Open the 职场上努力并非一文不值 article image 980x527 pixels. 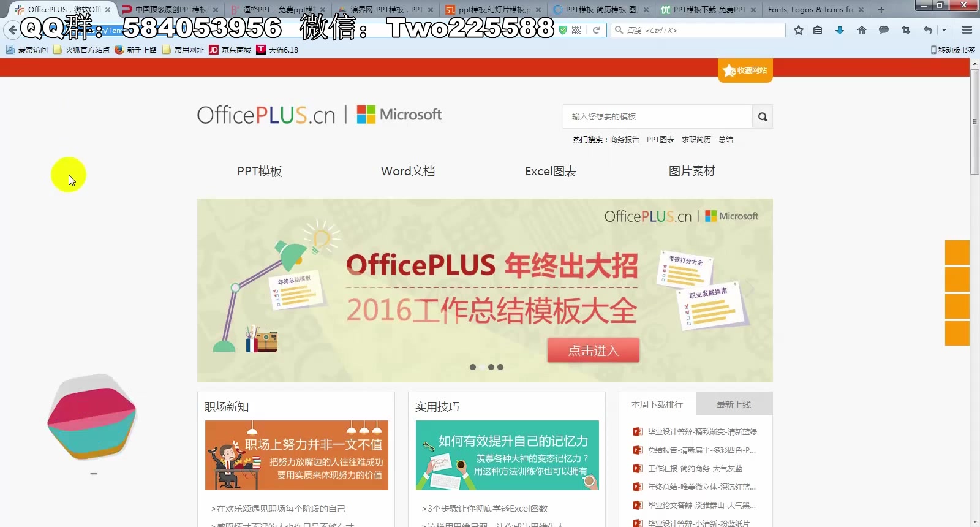[296, 455]
